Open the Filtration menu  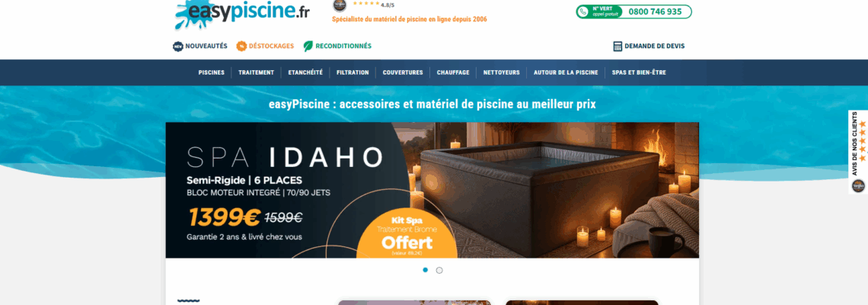[x=353, y=72]
